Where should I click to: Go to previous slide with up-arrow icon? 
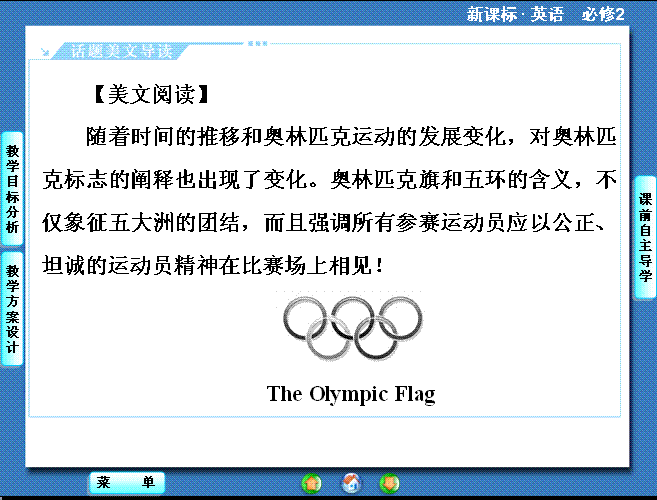coord(311,483)
